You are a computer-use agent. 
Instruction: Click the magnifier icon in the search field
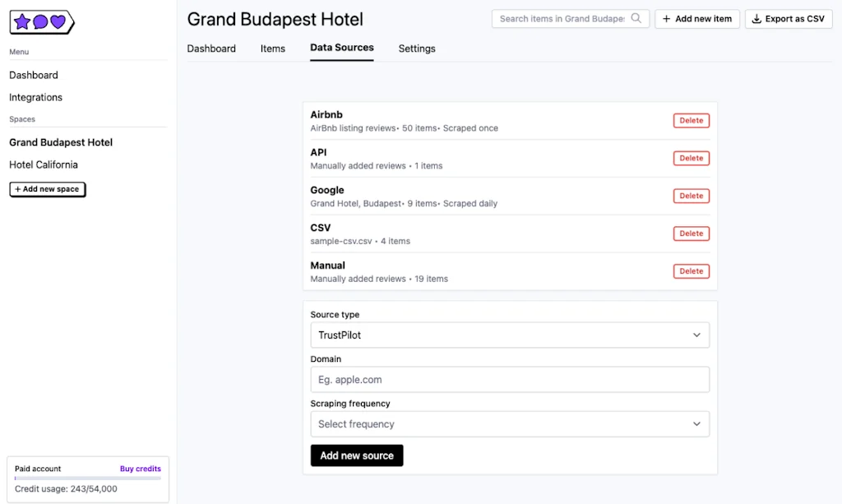click(636, 17)
